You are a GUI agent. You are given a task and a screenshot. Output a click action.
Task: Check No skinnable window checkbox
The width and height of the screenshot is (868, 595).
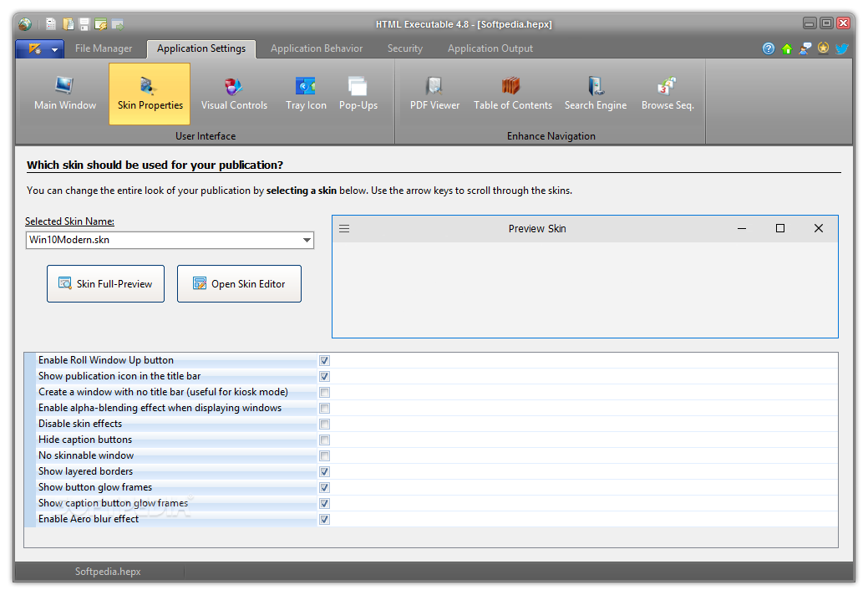[x=324, y=456]
